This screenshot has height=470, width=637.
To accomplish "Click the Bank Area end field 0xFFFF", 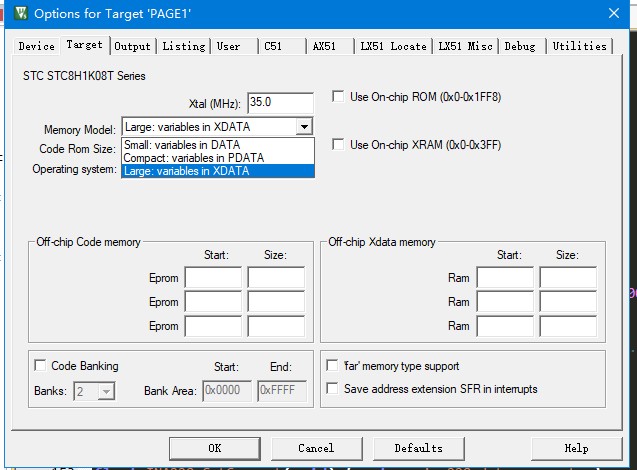I will pyautogui.click(x=282, y=391).
